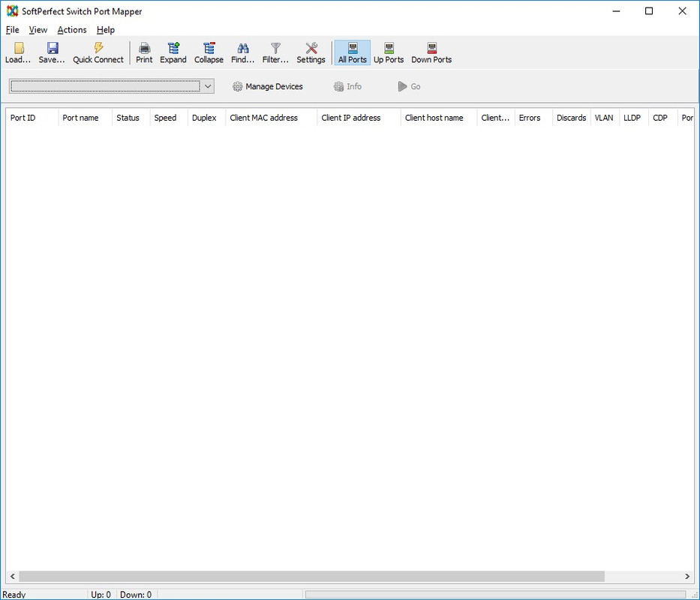This screenshot has height=600, width=700.
Task: Sort by Duplex column header
Action: click(207, 118)
